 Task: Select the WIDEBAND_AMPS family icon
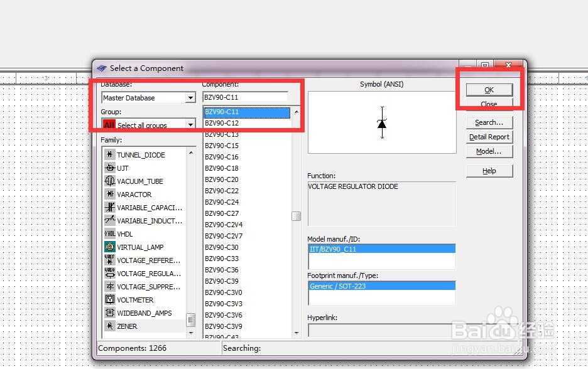[x=110, y=313]
